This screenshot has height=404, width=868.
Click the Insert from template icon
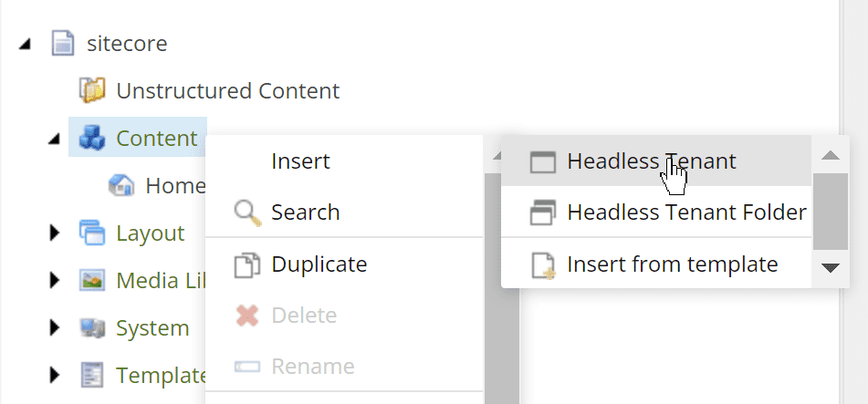pos(543,265)
